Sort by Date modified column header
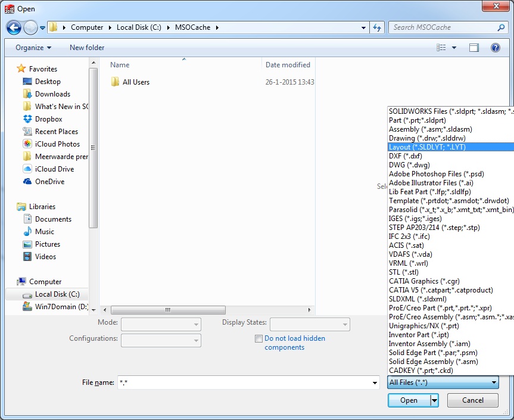The width and height of the screenshot is (514, 420). click(288, 65)
